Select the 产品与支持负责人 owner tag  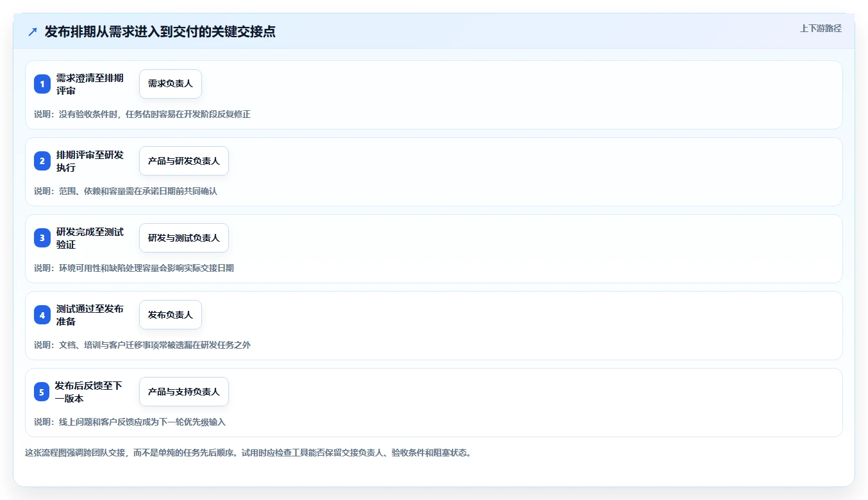pos(184,392)
